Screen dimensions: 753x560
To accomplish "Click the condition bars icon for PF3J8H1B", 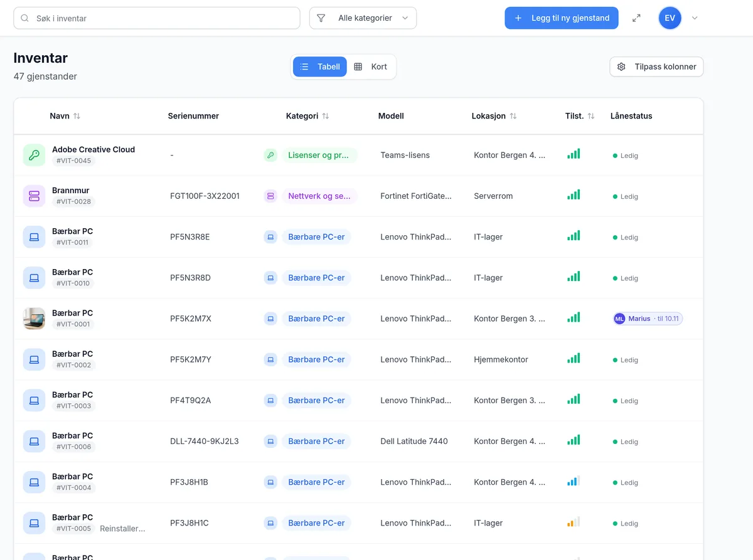I will point(574,481).
